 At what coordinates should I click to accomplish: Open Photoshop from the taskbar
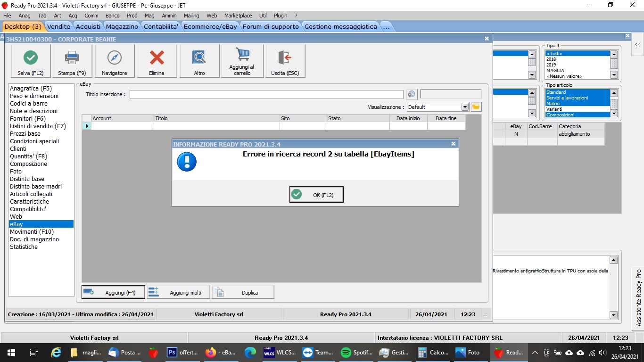pos(182,352)
